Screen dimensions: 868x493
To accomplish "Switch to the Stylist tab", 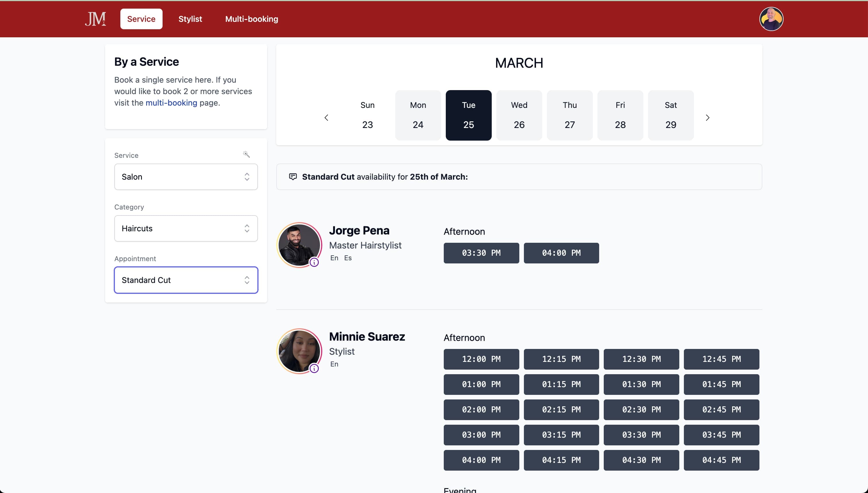I will coord(190,19).
